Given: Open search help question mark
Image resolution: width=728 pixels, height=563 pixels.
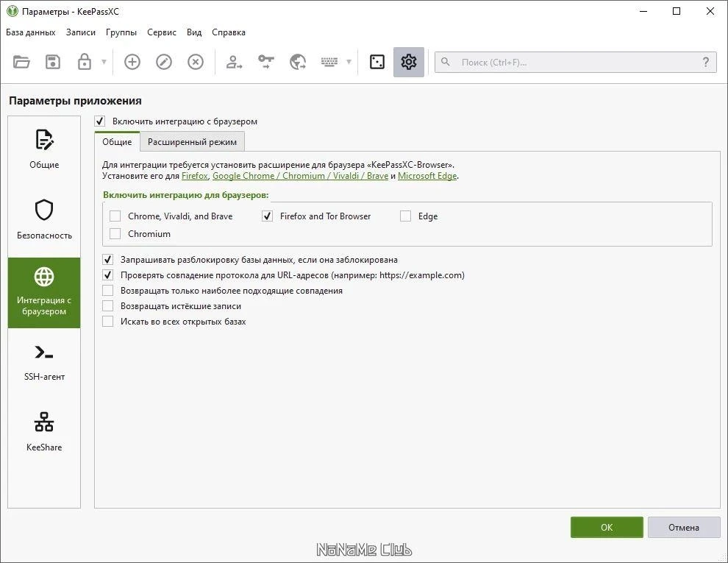Looking at the screenshot, I should [706, 63].
